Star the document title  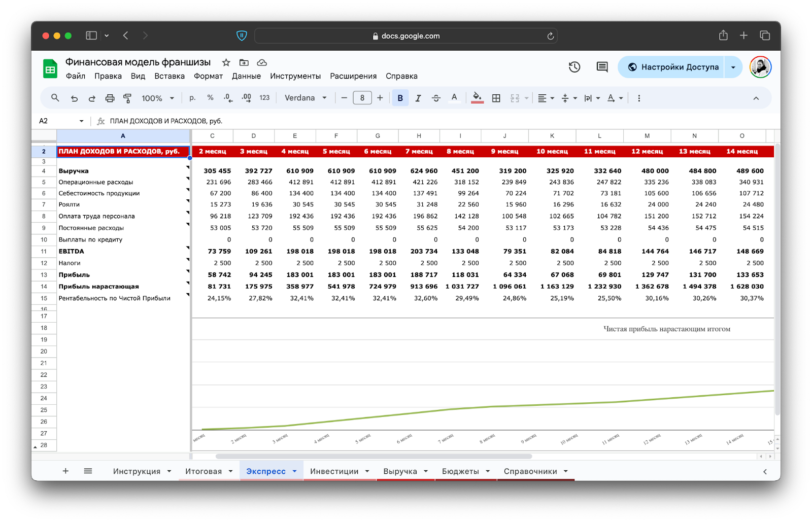tap(226, 62)
